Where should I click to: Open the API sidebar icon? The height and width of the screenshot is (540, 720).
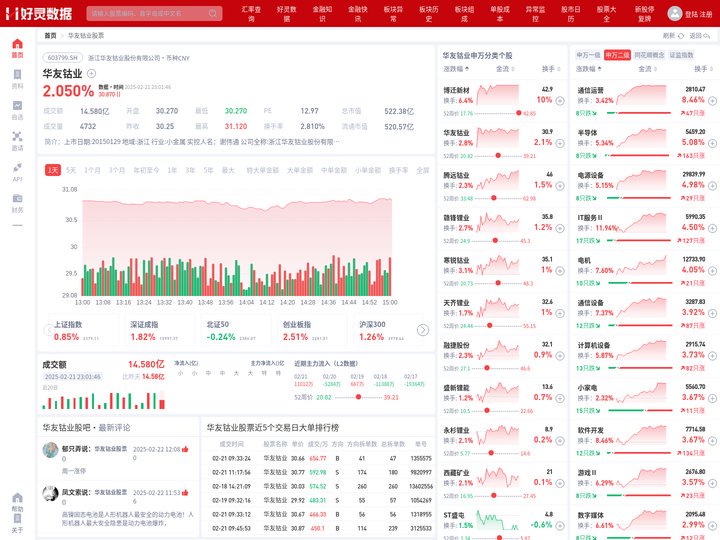click(17, 172)
